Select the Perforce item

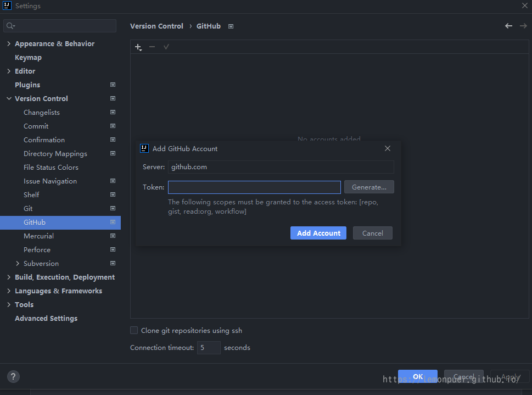click(37, 249)
